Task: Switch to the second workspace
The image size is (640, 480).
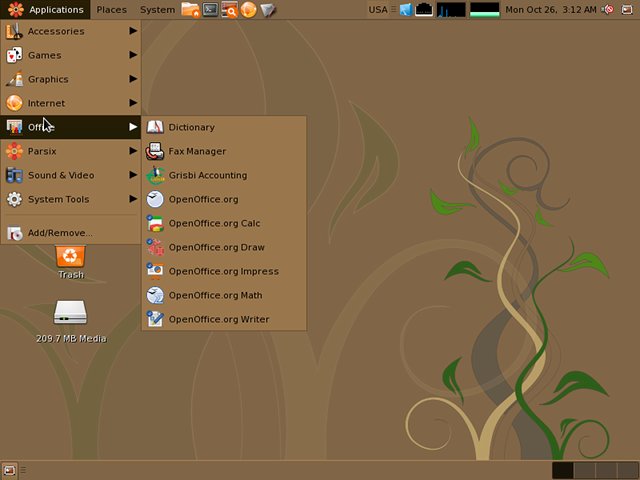Action: [584, 471]
